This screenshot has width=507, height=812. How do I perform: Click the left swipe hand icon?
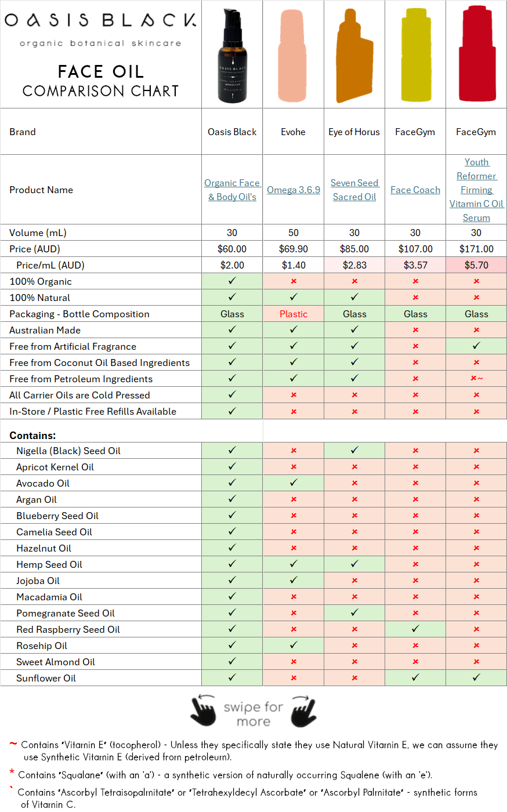204,710
